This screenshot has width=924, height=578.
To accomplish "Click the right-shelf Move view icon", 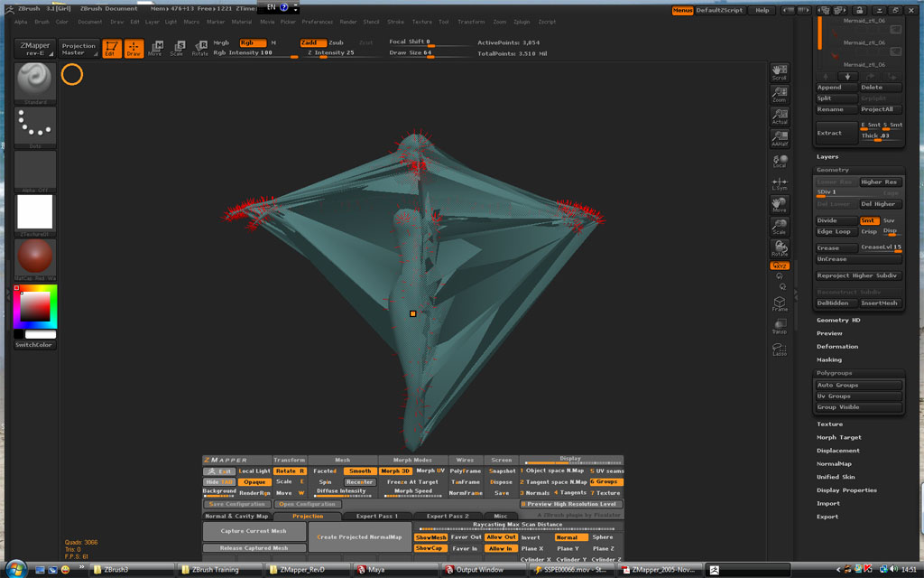I will (x=780, y=205).
